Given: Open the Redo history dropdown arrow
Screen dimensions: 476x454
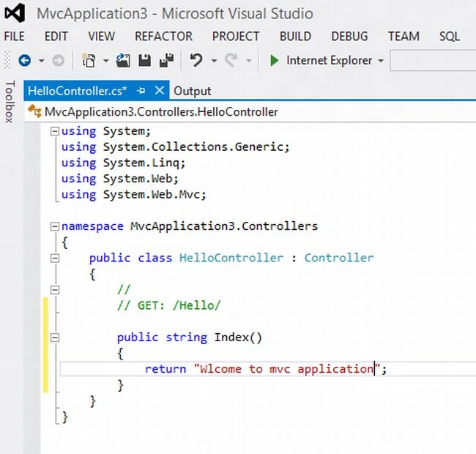Looking at the screenshot, I should (x=249, y=61).
